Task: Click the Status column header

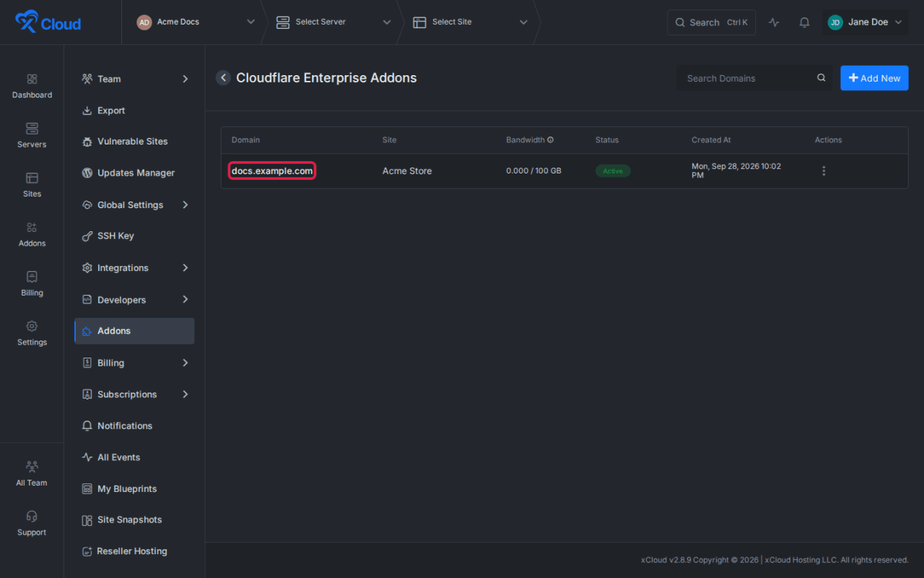Action: click(607, 140)
